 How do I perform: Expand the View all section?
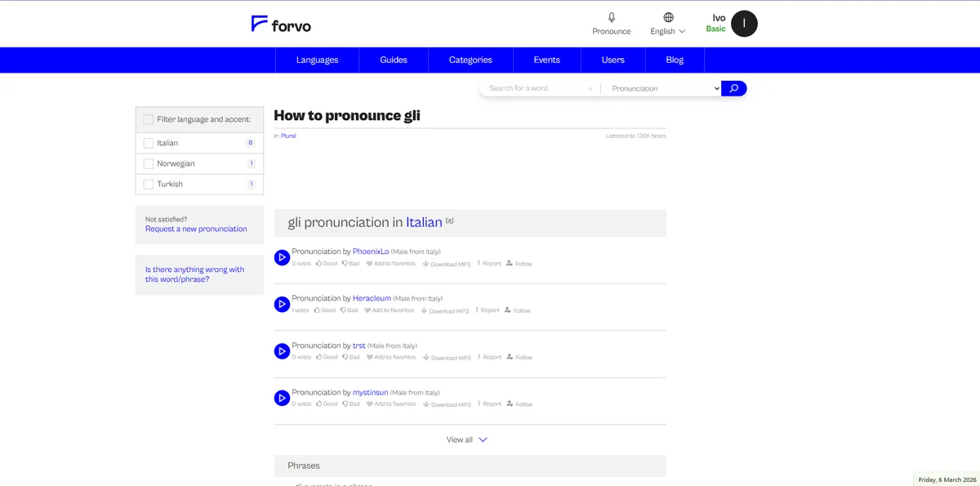pyautogui.click(x=466, y=439)
